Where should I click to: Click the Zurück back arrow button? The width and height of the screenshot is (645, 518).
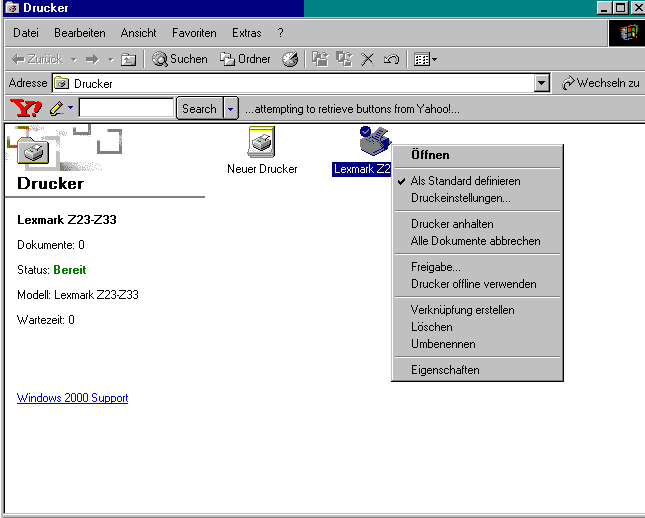click(37, 59)
